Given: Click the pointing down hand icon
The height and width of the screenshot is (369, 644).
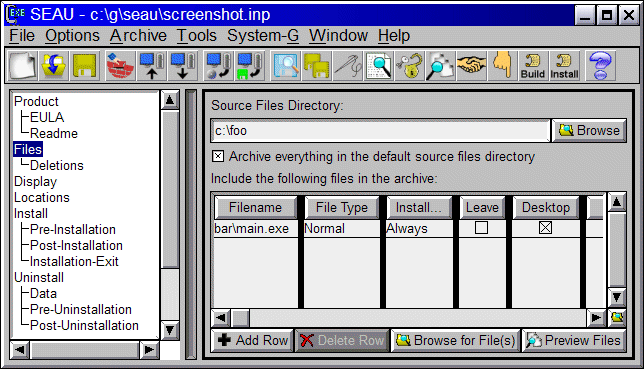Looking at the screenshot, I should tap(502, 66).
